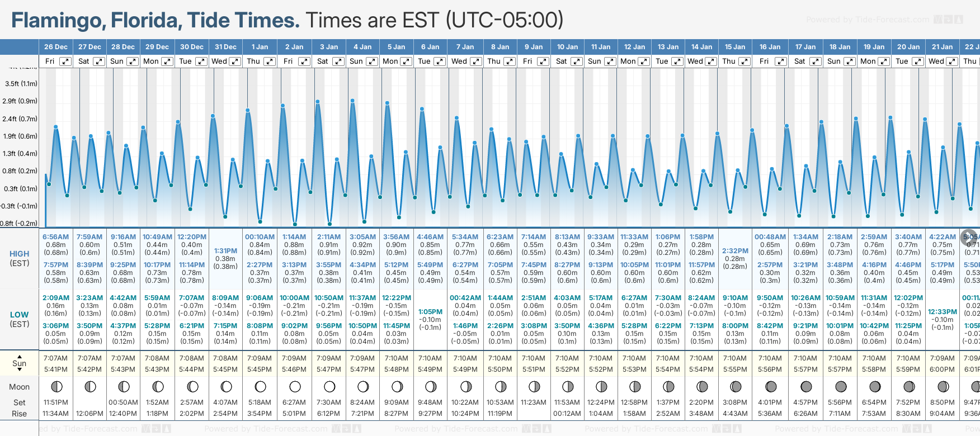Click the 1:05PM low tide on 6 Jan
Viewport: 980px width, 436px height.
[x=430, y=312]
